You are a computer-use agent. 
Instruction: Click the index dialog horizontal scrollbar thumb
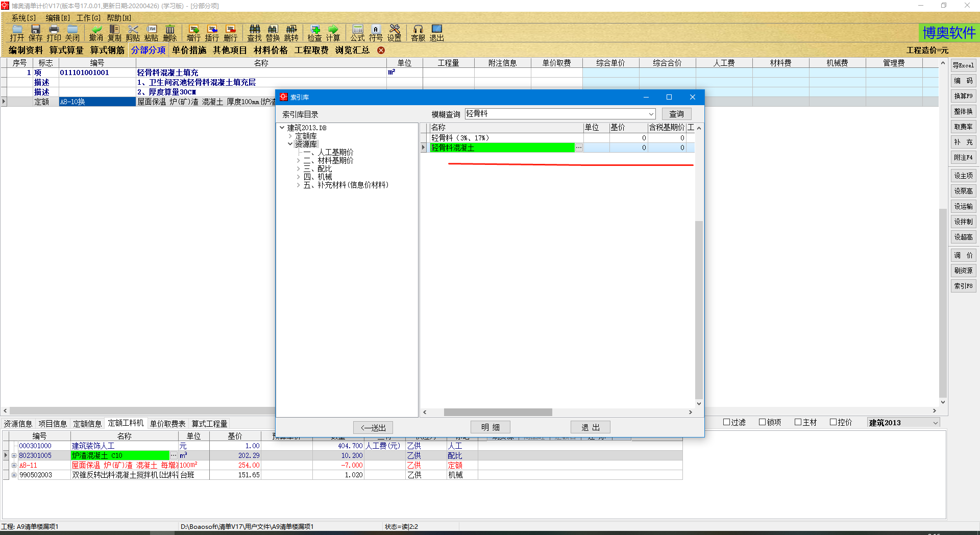click(x=498, y=412)
